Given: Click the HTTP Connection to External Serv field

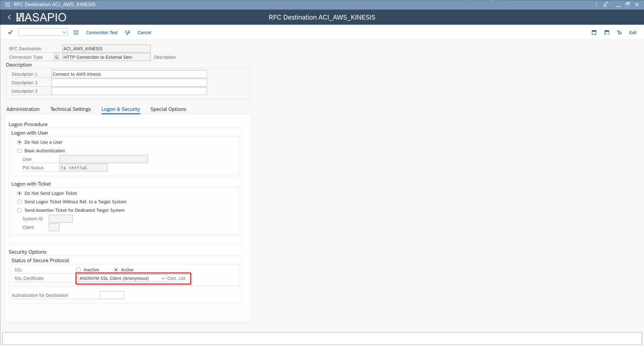Looking at the screenshot, I should [106, 57].
